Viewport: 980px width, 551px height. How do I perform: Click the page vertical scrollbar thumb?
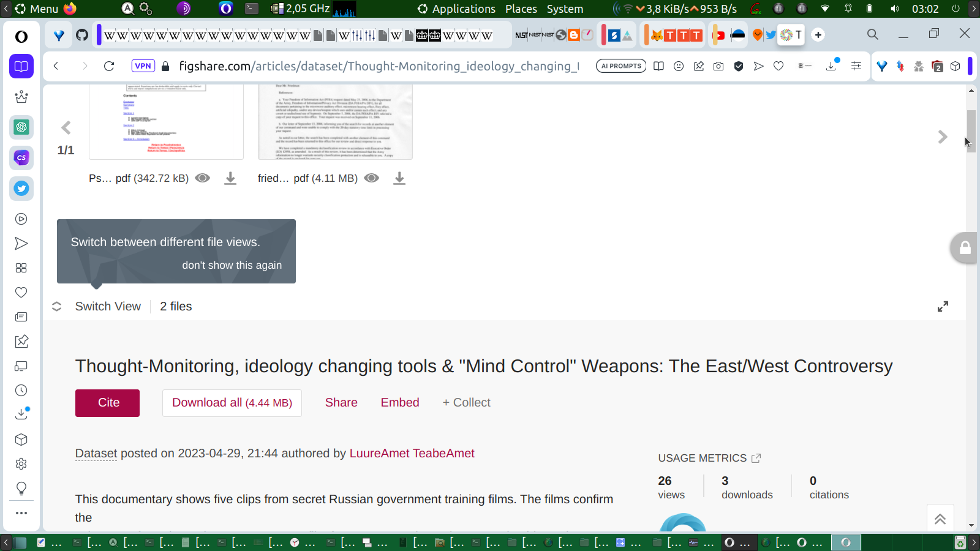tap(971, 131)
